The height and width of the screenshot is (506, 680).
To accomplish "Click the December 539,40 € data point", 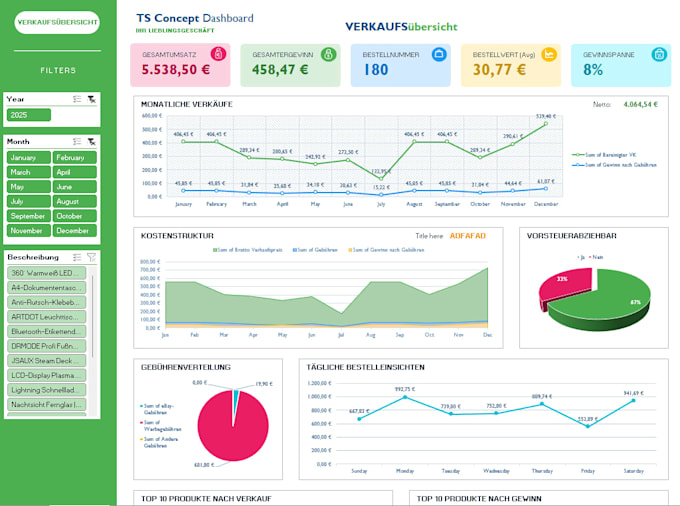I will [546, 124].
